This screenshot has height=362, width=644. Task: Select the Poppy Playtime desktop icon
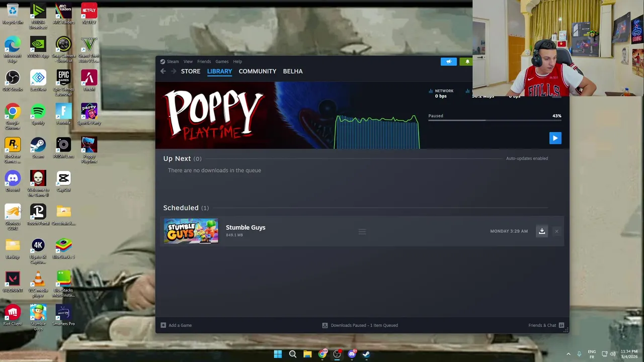pyautogui.click(x=89, y=150)
